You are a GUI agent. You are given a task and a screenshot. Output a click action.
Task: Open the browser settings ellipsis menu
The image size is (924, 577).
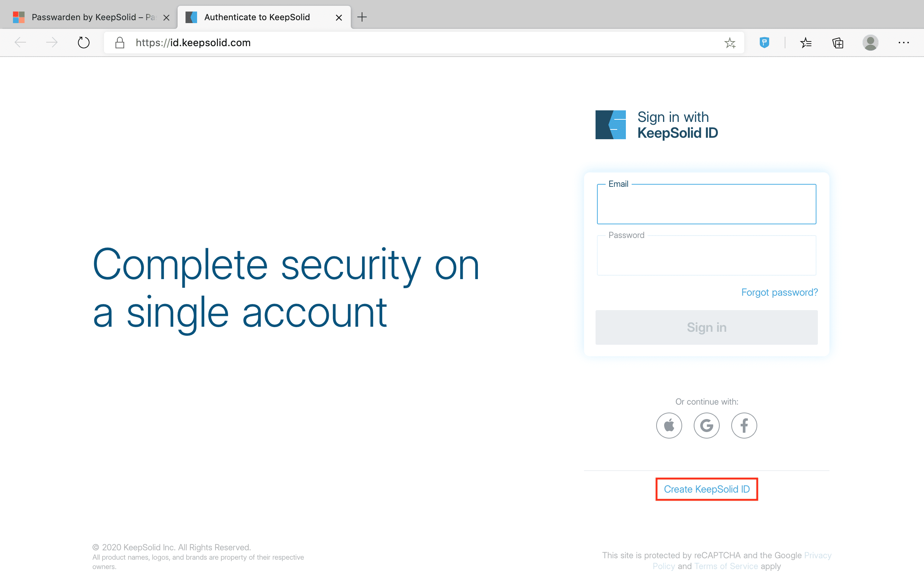[x=903, y=43]
